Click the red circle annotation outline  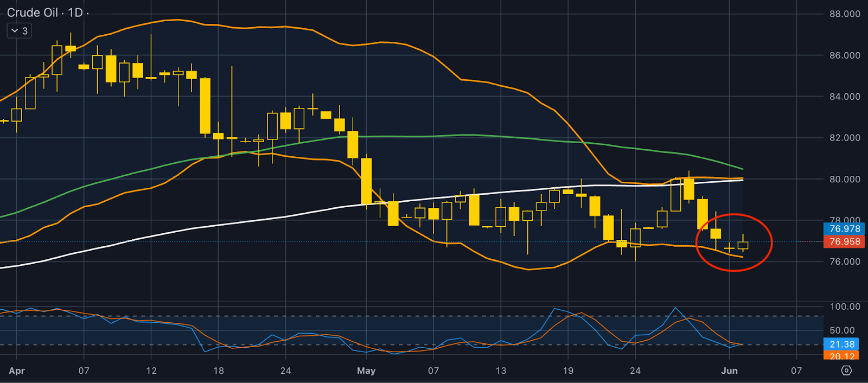(771, 242)
